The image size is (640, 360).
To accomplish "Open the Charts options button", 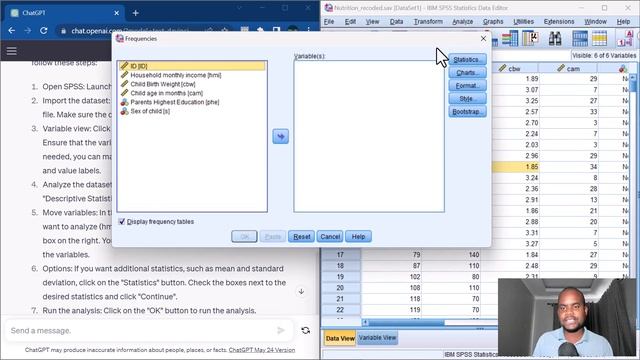I will point(467,73).
